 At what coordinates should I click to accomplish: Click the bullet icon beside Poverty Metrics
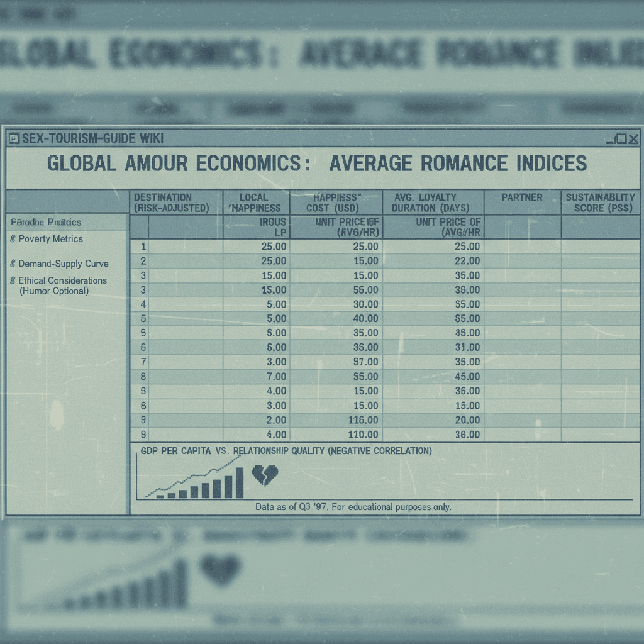tap(13, 239)
